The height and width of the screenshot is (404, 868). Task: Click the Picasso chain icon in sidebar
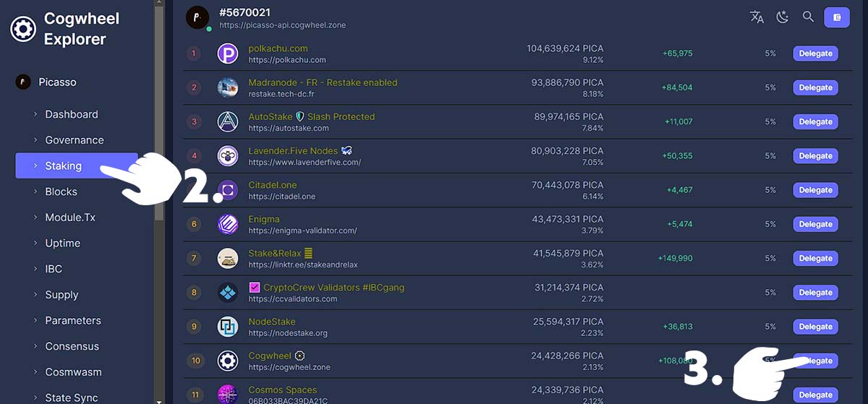coord(23,82)
